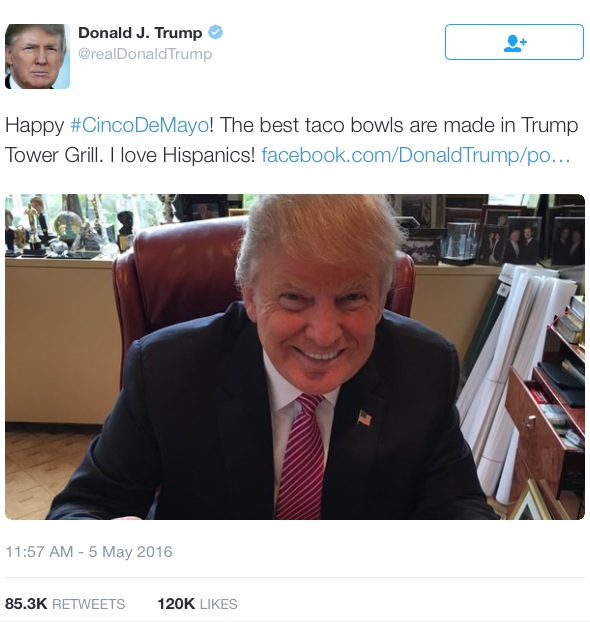Click the 5 May 2016 date
The height and width of the screenshot is (622, 590).
pyautogui.click(x=131, y=552)
